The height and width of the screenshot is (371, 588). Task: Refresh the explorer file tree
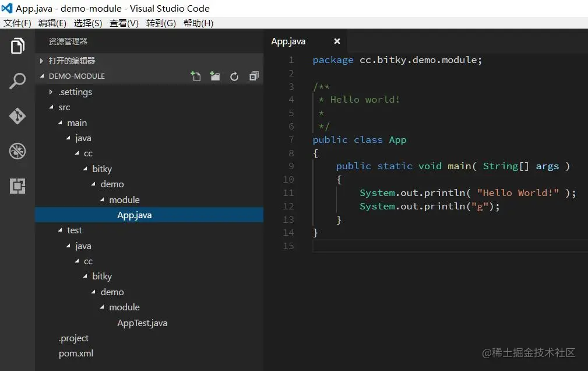[234, 76]
